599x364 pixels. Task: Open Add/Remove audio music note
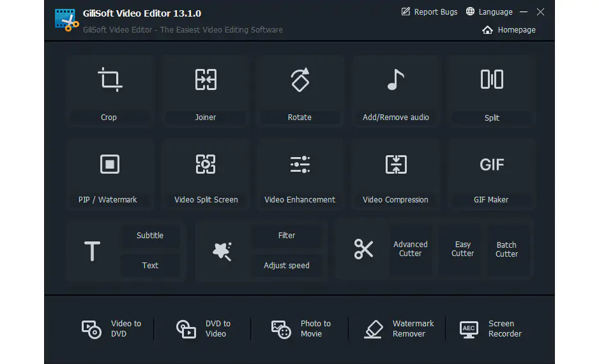[x=396, y=80]
